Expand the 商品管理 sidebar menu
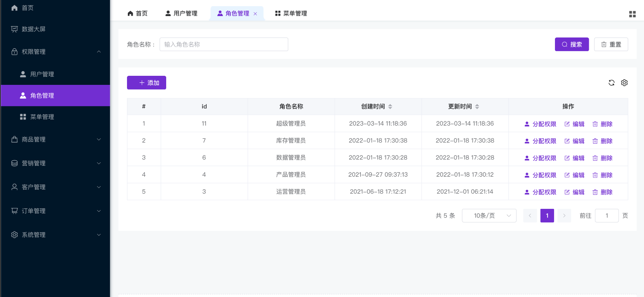This screenshot has height=297, width=644. (x=55, y=140)
